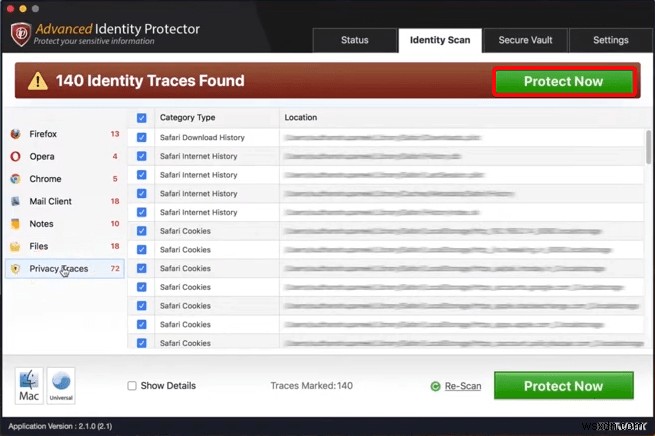The width and height of the screenshot is (655, 436).
Task: Click the Mac compatibility badge icon
Action: pos(29,385)
